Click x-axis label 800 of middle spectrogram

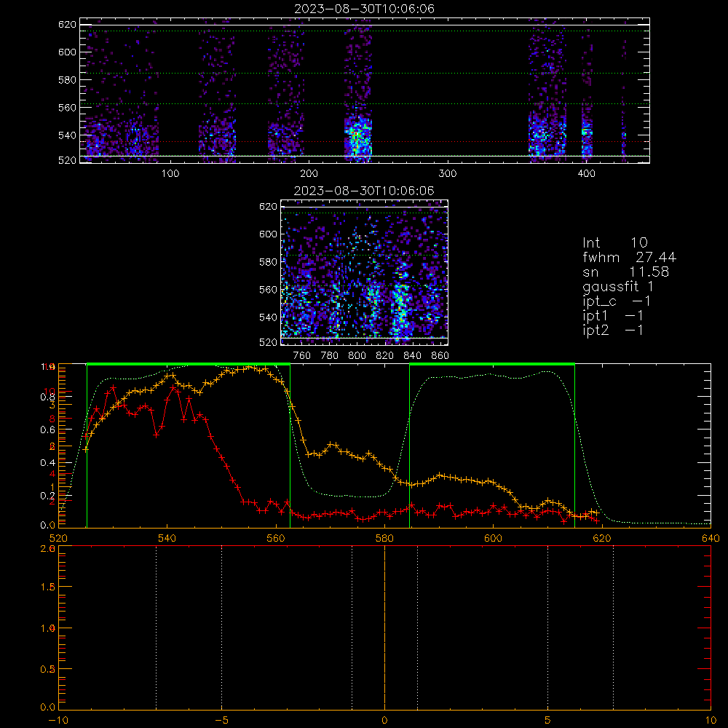click(x=357, y=356)
